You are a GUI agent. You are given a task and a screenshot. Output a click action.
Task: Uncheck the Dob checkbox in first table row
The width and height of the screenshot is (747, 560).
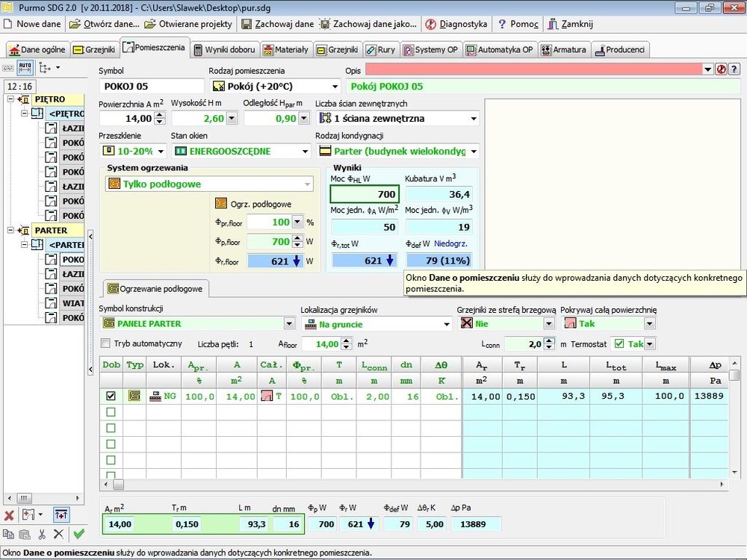click(111, 396)
